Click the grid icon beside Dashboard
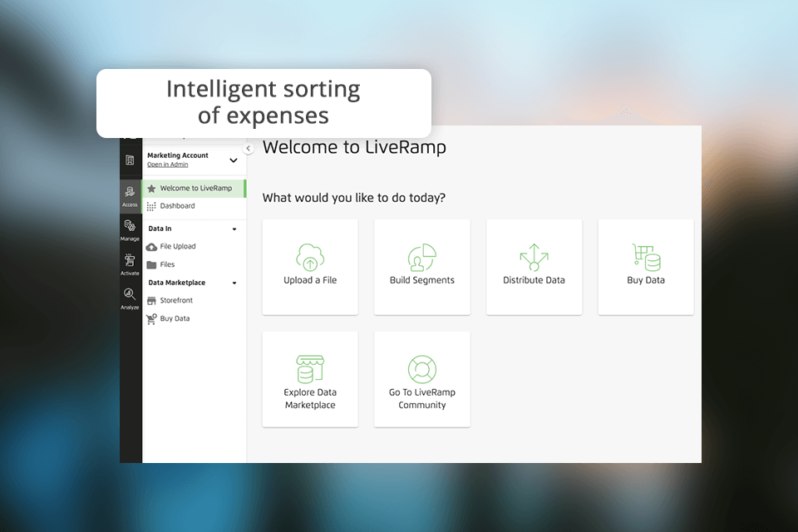Screen dimensions: 798x532 click(x=151, y=206)
